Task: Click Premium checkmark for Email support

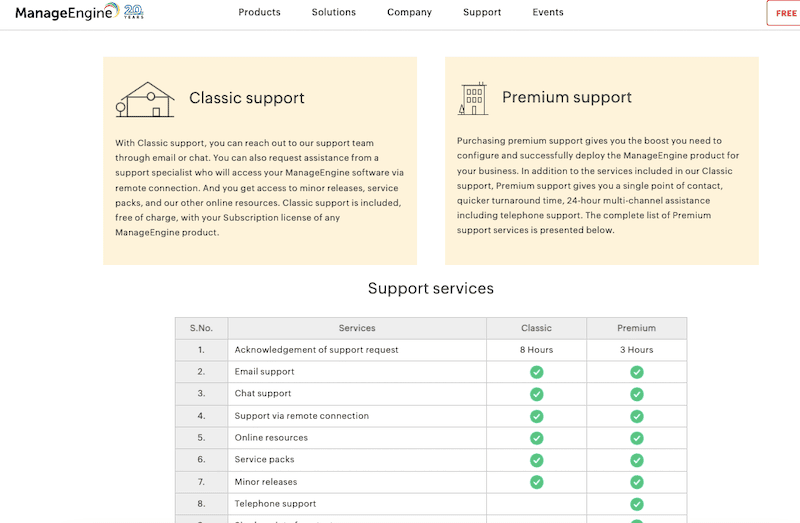Action: (x=636, y=372)
